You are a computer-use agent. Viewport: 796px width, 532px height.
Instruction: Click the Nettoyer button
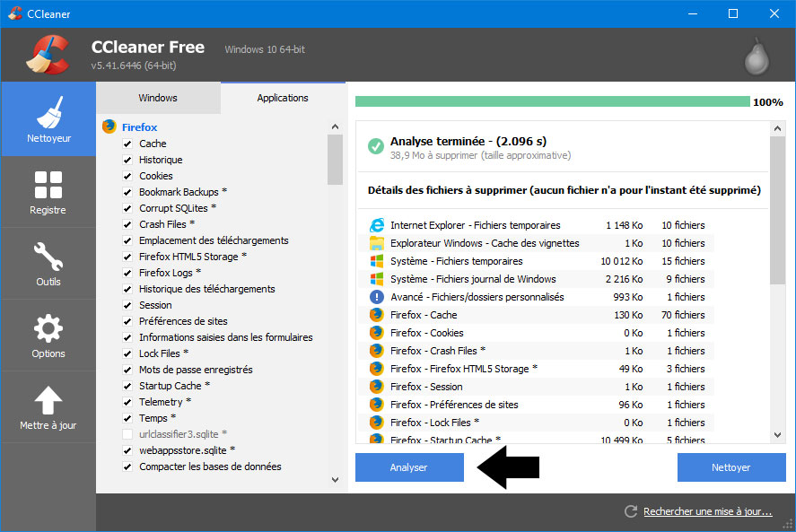pyautogui.click(x=731, y=467)
